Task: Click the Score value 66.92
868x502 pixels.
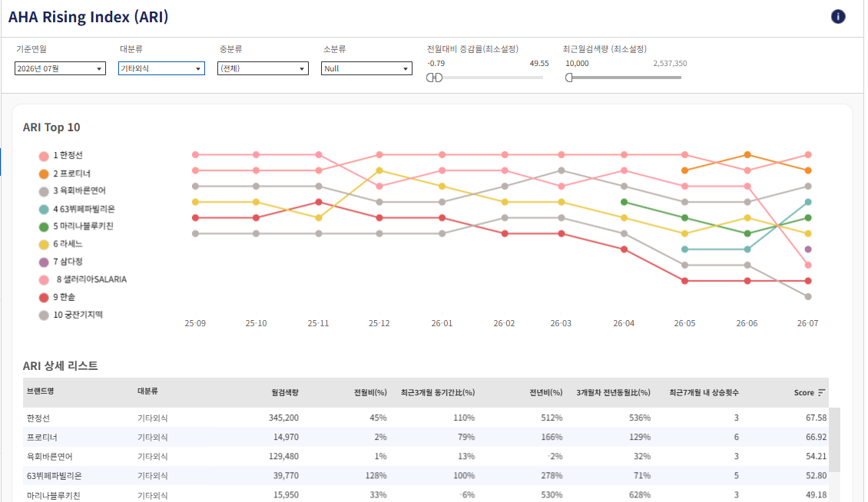Action: pyautogui.click(x=816, y=438)
